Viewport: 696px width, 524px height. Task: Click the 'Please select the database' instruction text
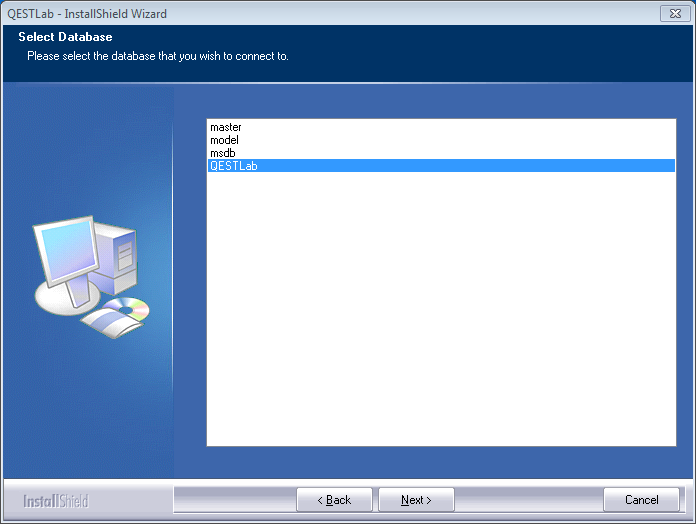[x=158, y=56]
